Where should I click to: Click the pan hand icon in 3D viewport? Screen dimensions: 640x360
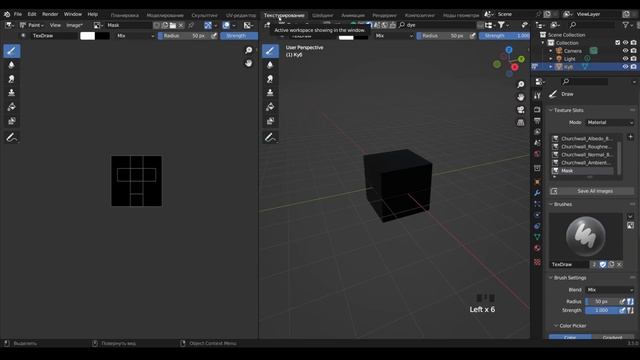click(x=520, y=97)
